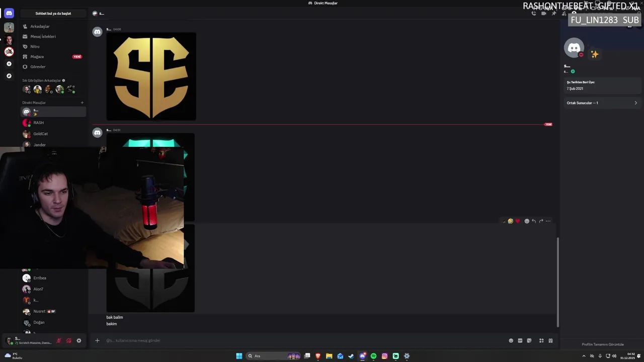Open Mesaj İstekleri
Viewport: 644px width, 362px height.
[x=53, y=36]
